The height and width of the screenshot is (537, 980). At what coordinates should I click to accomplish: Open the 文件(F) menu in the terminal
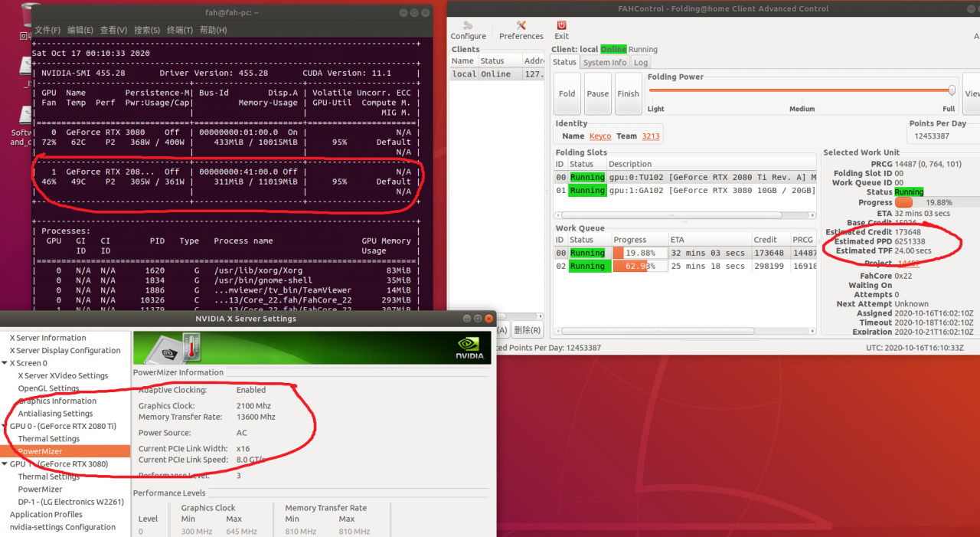point(47,30)
